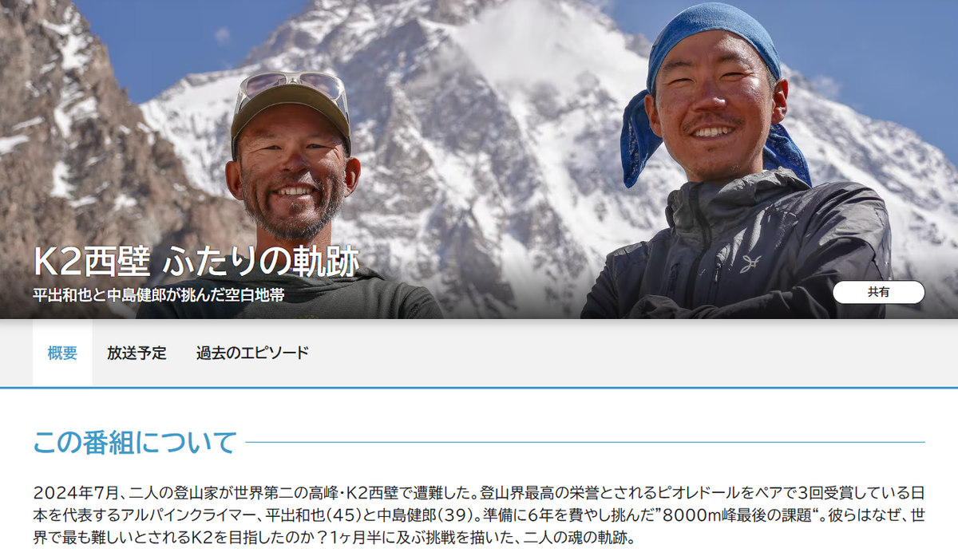Screen dimensions: 958x560
Task: Click the blue divider line beside この番組について
Action: pos(585,442)
